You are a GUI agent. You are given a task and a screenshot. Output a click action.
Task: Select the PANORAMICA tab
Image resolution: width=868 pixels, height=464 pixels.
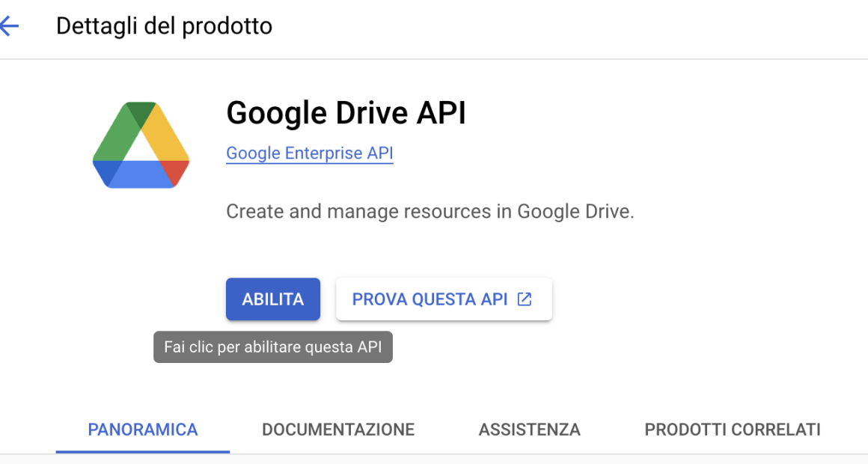point(143,430)
